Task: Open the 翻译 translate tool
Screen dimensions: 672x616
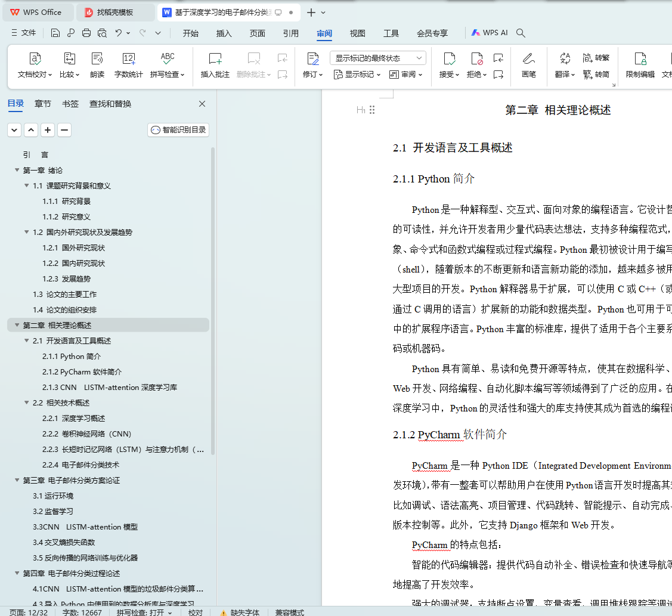Action: [x=565, y=65]
